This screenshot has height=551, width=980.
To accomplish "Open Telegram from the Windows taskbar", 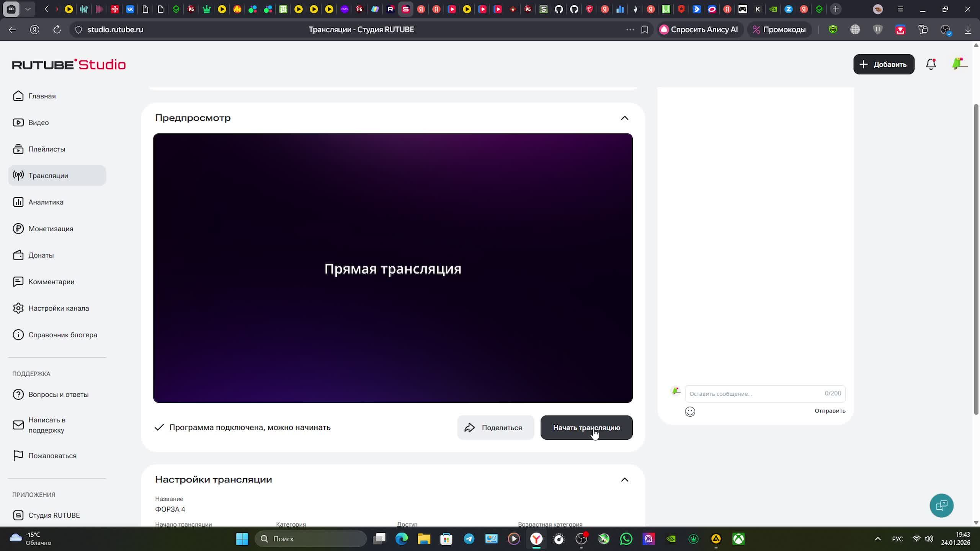I will (x=469, y=539).
